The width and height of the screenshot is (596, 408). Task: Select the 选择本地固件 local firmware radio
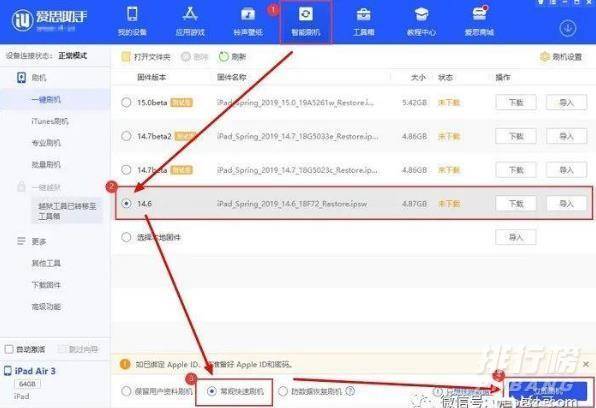click(126, 237)
